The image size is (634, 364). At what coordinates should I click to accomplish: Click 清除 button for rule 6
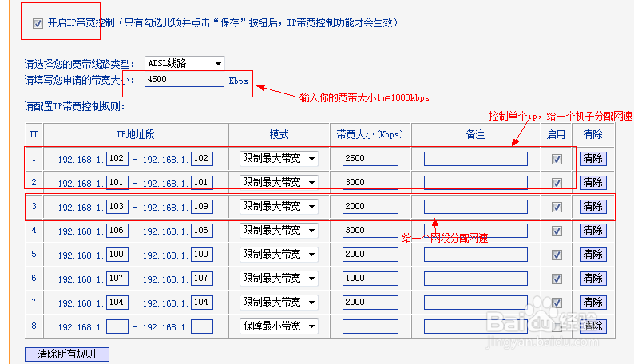click(x=592, y=279)
